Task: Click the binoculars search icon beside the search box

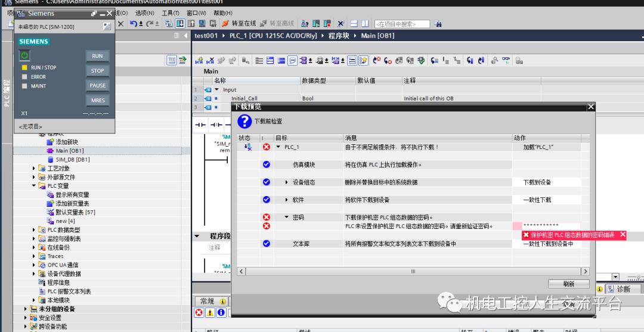Action: click(x=438, y=24)
